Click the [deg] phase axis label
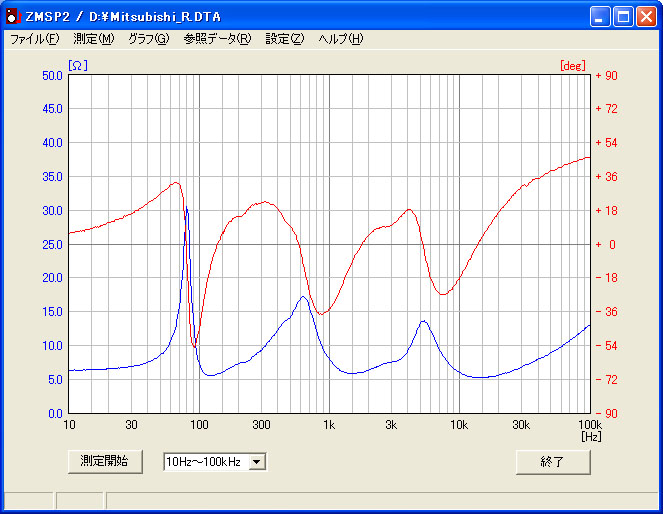The height and width of the screenshot is (514, 663). [573, 66]
